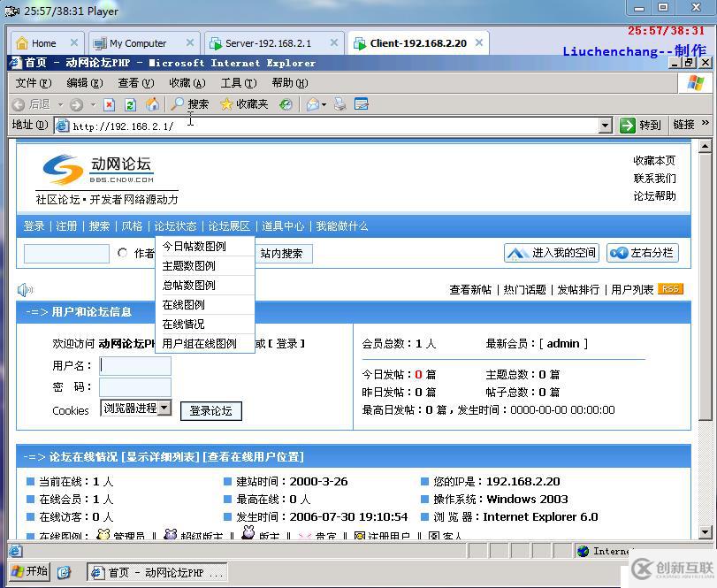This screenshot has height=588, width=717.
Task: Click the 热门话题 link
Action: tap(524, 289)
